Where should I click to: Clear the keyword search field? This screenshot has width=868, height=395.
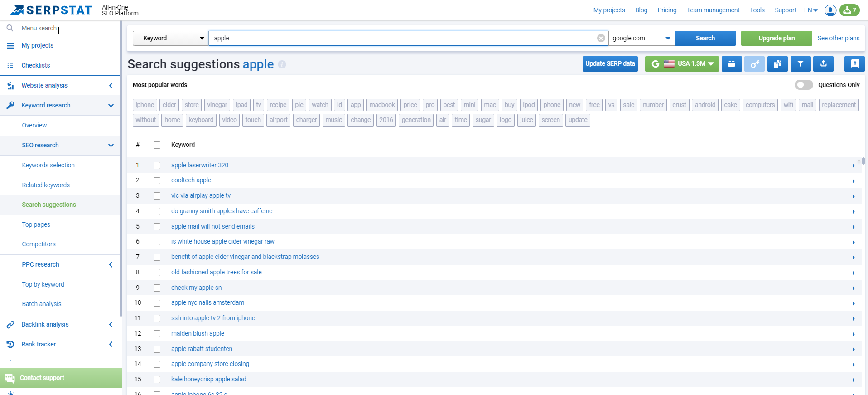click(x=601, y=38)
